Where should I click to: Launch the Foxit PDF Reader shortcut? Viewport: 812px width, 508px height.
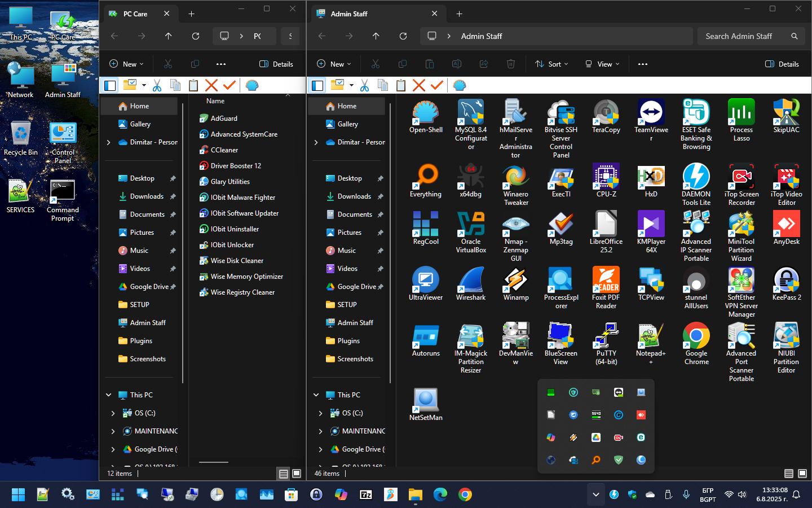click(606, 288)
